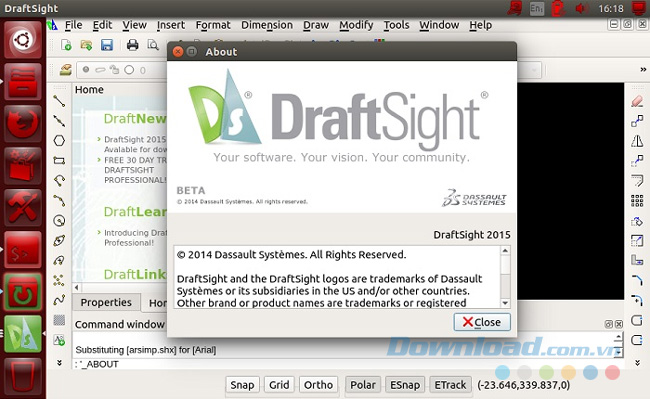Screen dimensions: 650x399
Task: Select the Rectangle draw tool
Action: [x=59, y=160]
